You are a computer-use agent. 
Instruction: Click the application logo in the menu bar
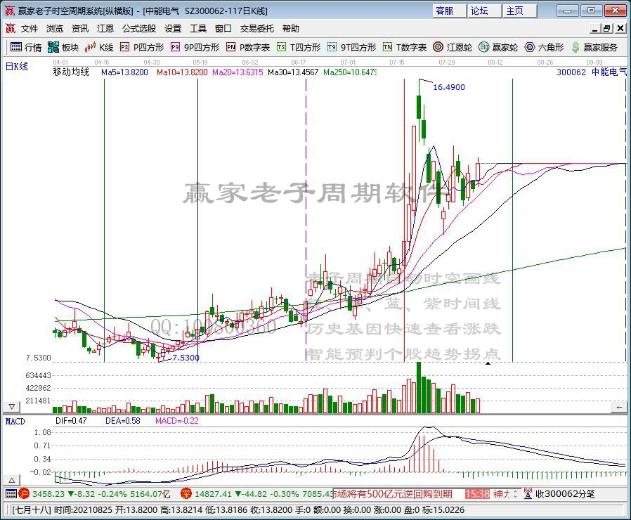coord(10,28)
